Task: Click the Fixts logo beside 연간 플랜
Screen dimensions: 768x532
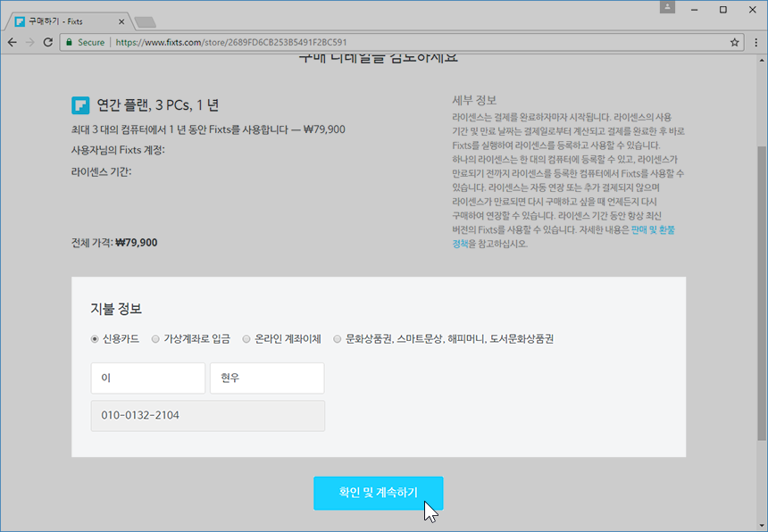Action: (80, 105)
